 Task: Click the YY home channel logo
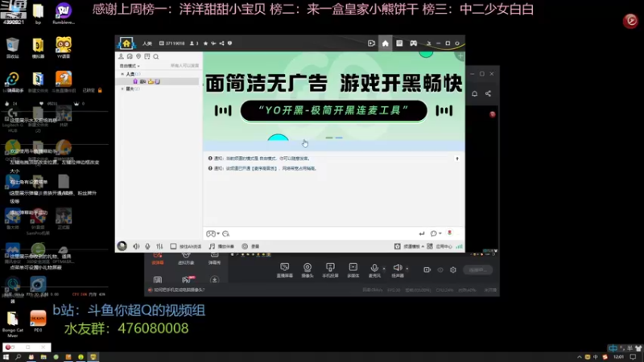[126, 43]
